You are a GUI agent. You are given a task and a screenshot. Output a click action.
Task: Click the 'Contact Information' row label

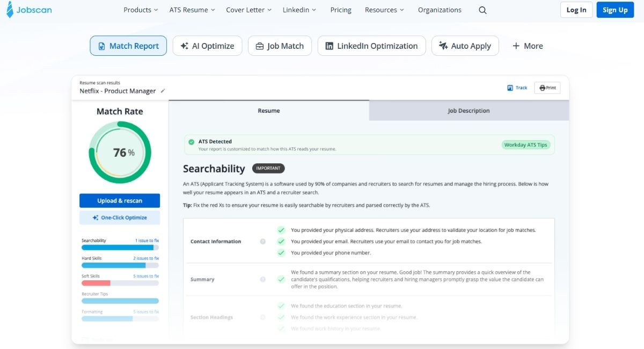(x=216, y=242)
